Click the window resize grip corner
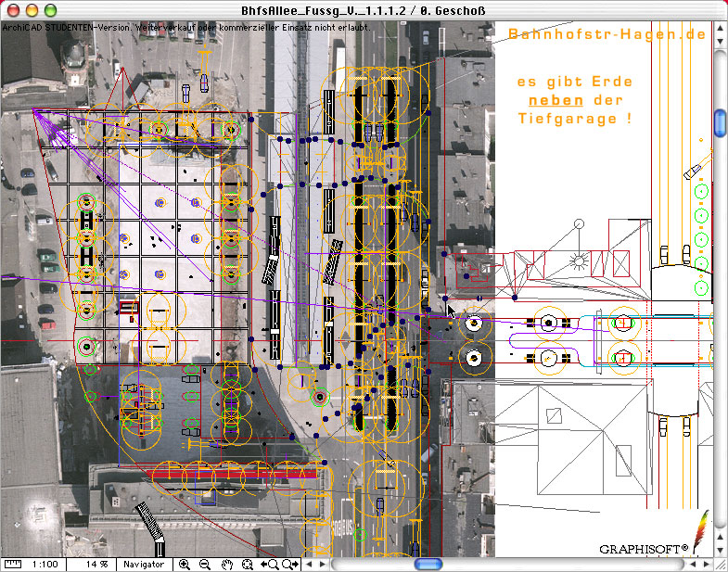Screen dimensions: 728x572 [x=720, y=564]
